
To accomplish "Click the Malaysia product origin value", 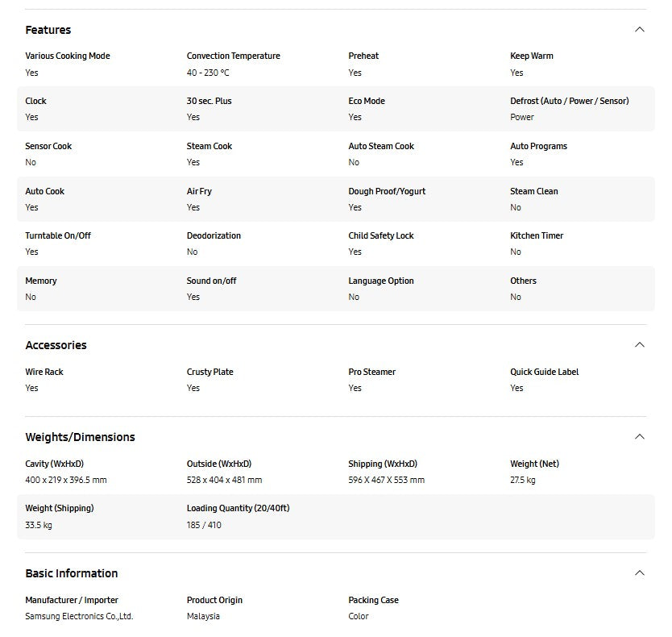I will [x=203, y=616].
